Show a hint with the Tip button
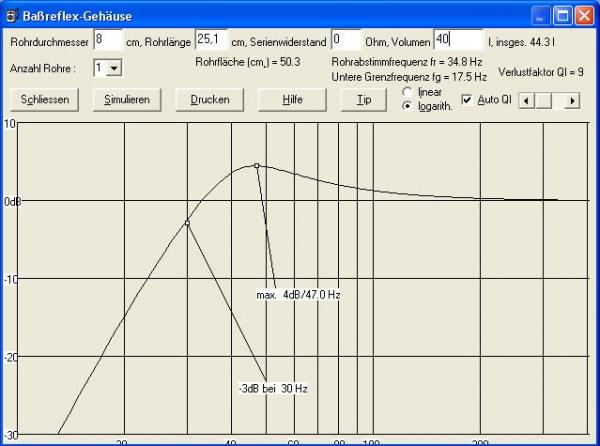 [x=364, y=100]
